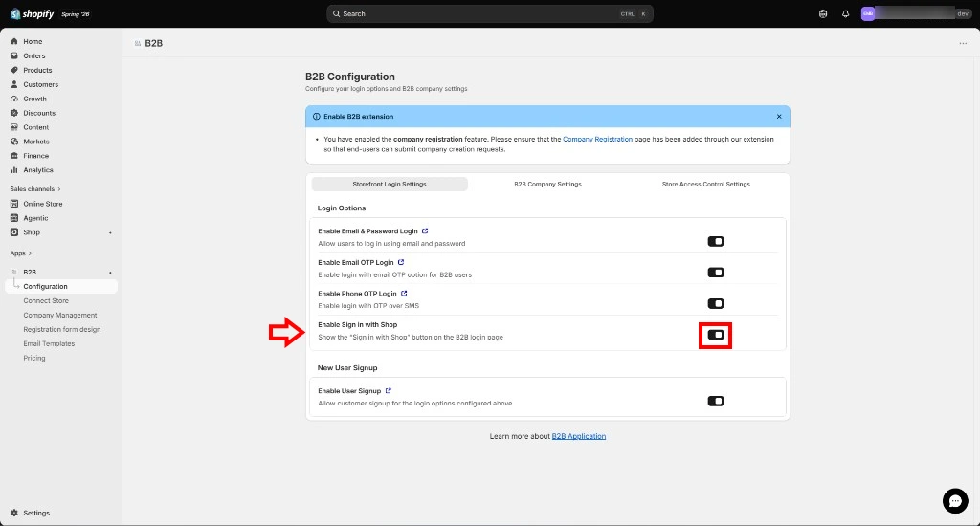Image resolution: width=980 pixels, height=526 pixels.
Task: Dismiss the Enable B2B extension banner
Action: pyautogui.click(x=779, y=116)
